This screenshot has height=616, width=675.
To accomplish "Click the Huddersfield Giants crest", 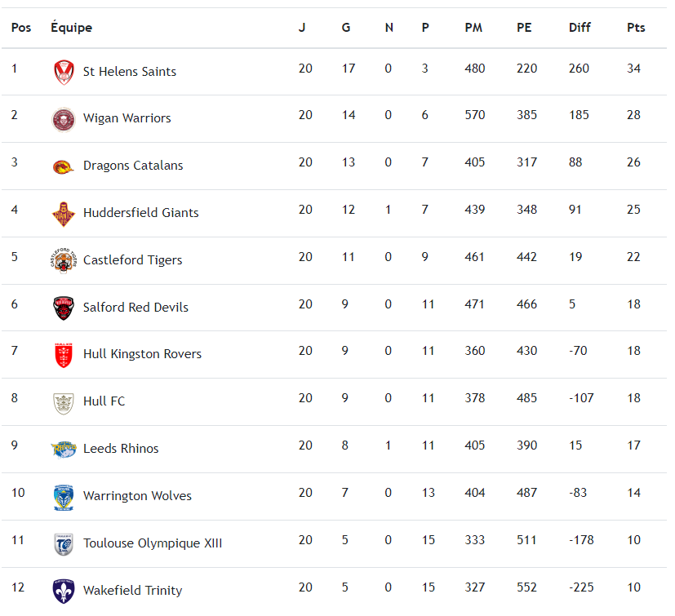I will pos(64,213).
